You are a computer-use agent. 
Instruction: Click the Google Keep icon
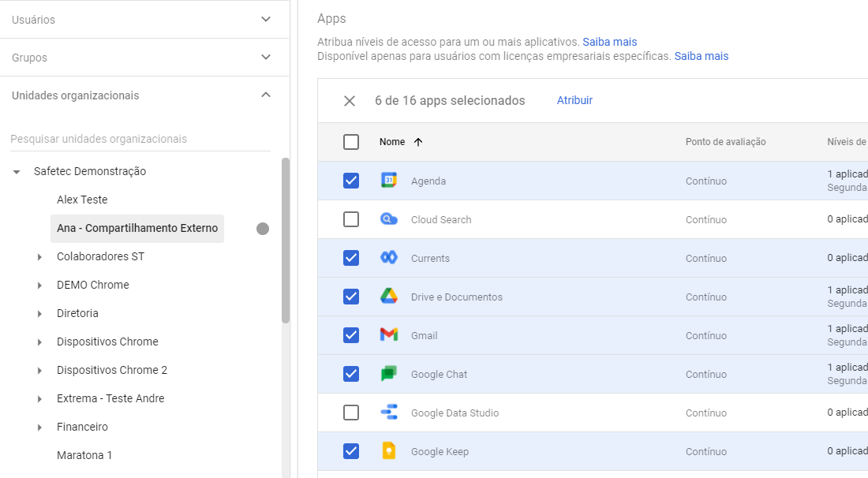(389, 451)
